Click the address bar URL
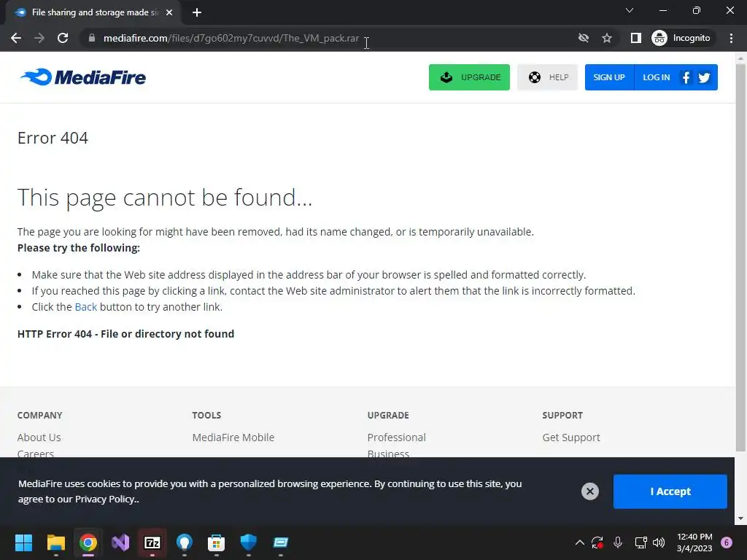 [x=231, y=38]
